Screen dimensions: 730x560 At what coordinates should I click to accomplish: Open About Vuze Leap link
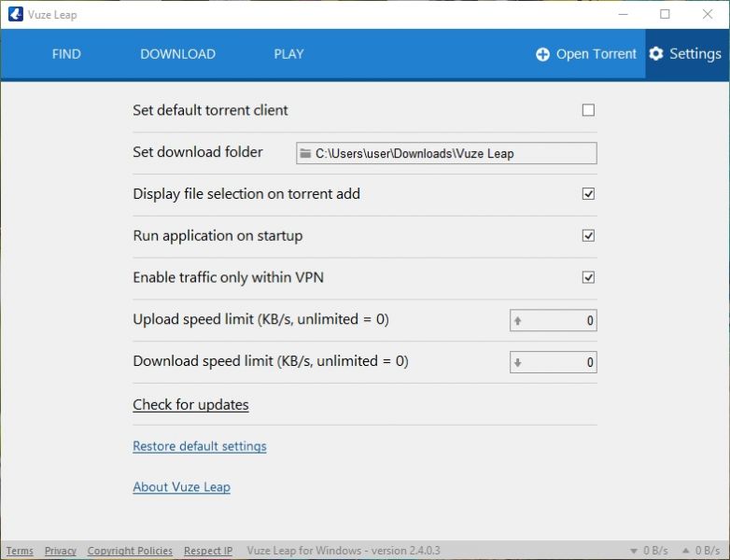point(182,487)
